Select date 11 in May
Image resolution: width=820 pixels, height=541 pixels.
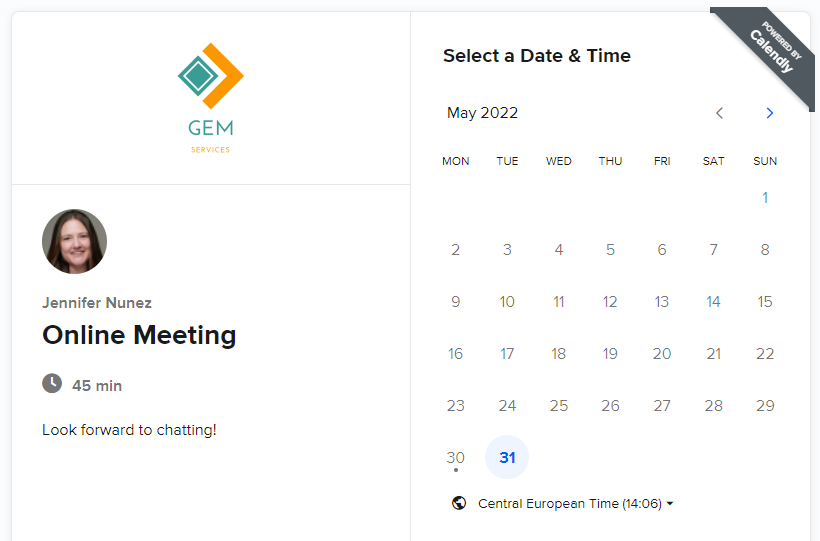pyautogui.click(x=559, y=301)
